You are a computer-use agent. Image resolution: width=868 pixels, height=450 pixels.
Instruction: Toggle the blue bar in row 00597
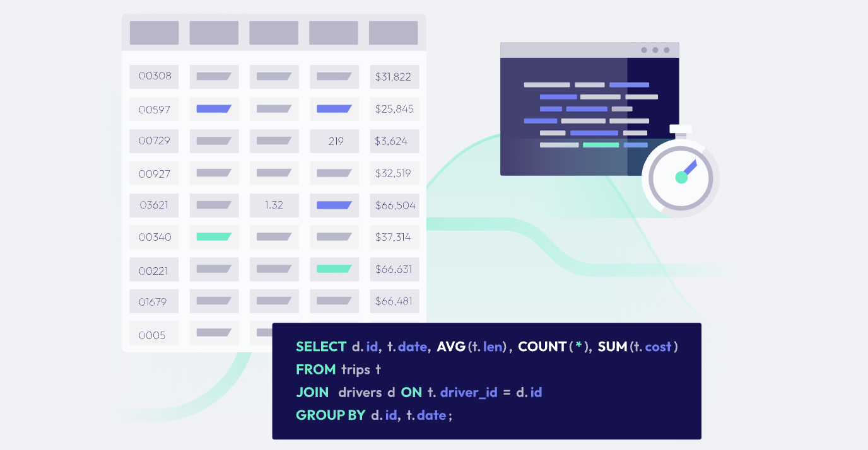[214, 108]
